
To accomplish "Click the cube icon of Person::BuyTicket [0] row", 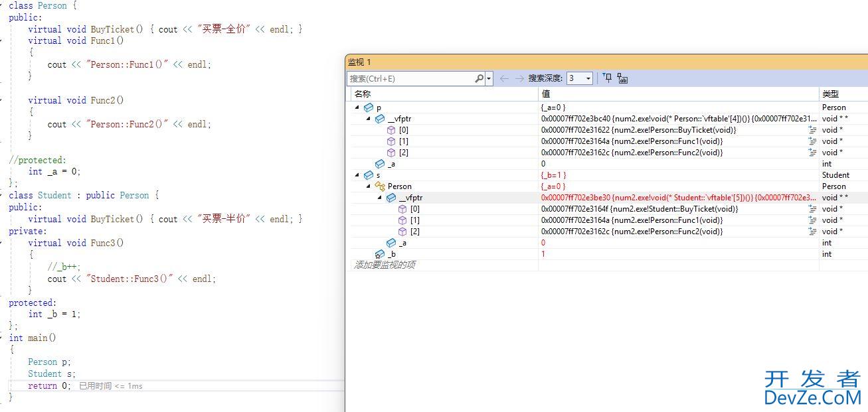I will coord(391,130).
